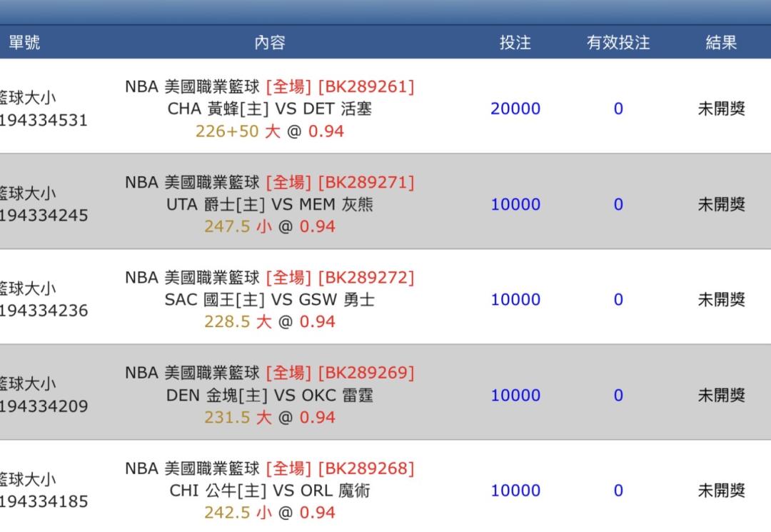Click the 結果 column header
The width and height of the screenshot is (771, 532).
coord(721,43)
